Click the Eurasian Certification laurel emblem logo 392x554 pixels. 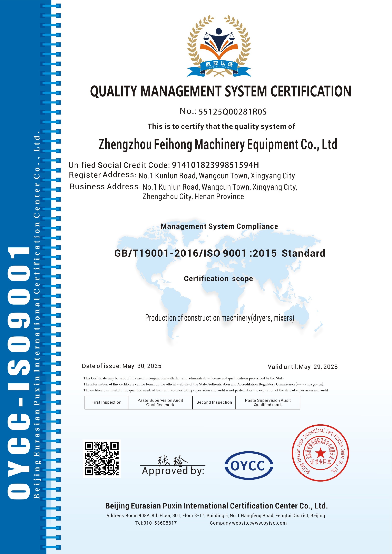coord(219,46)
